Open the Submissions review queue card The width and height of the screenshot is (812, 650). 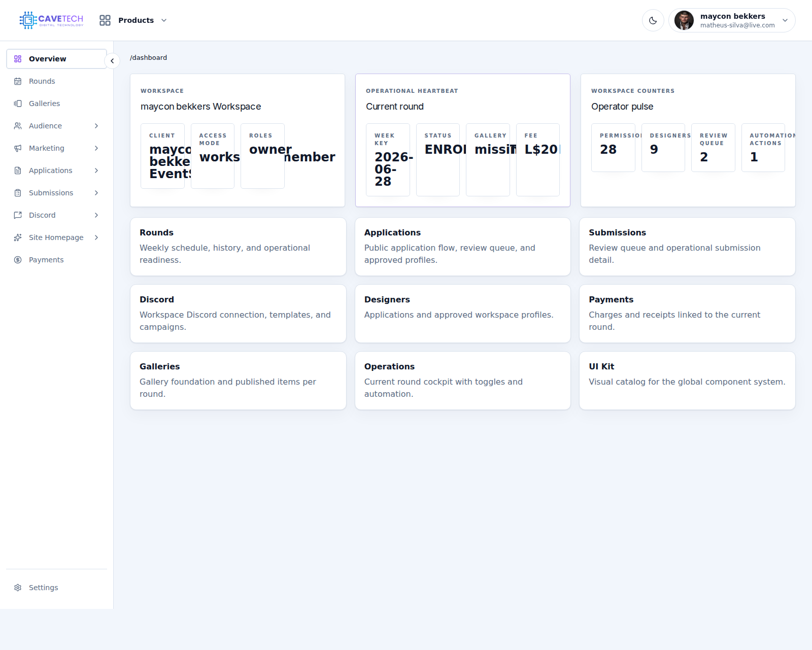(x=687, y=247)
